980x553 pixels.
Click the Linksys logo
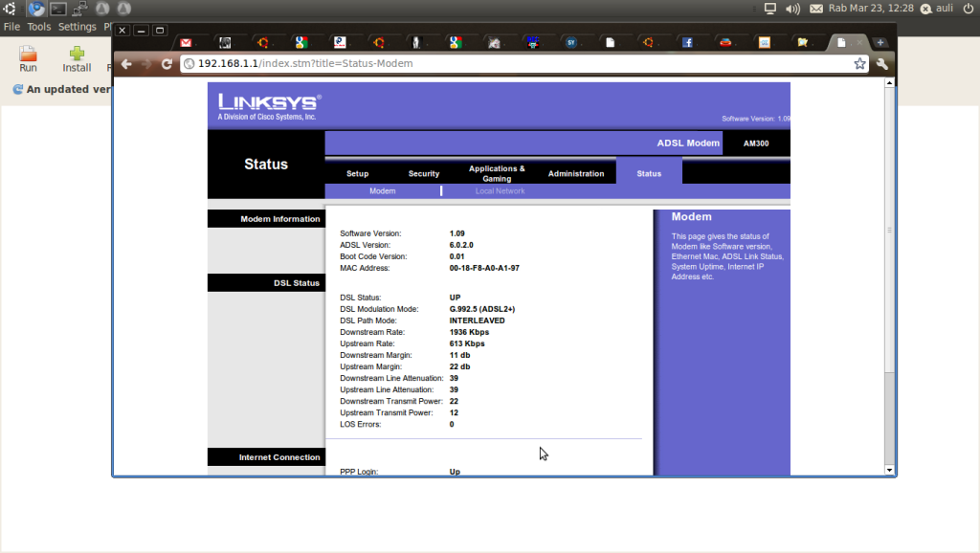point(269,106)
